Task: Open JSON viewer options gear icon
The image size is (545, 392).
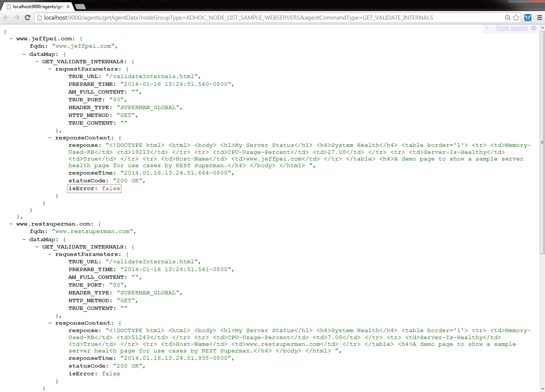Action: 534,28
